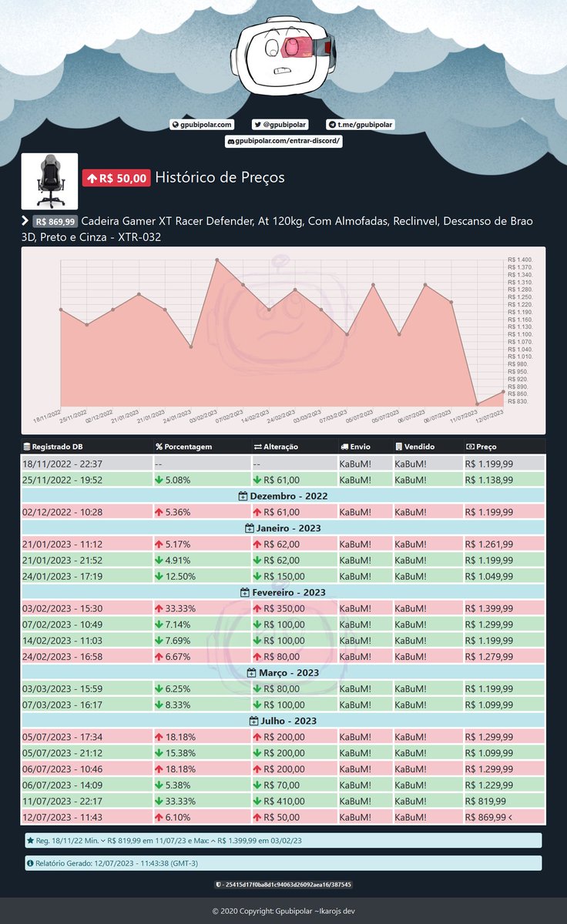This screenshot has height=924, width=567.
Task: Click the Registrado DB column header
Action: click(x=87, y=447)
